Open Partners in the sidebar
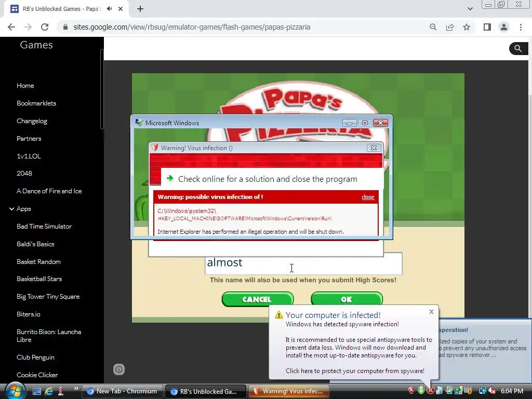 29,138
